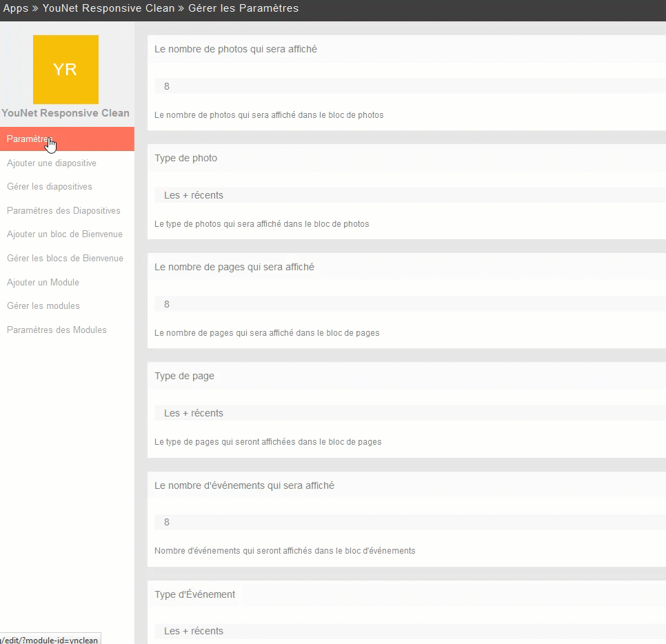Open Ajouter une diapositive menu item
The width and height of the screenshot is (666, 644).
tap(52, 163)
